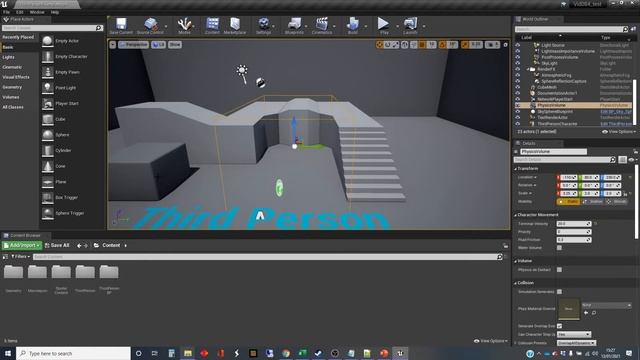
Task: Click the translate gizmo mode icon in viewport
Action: click(379, 44)
